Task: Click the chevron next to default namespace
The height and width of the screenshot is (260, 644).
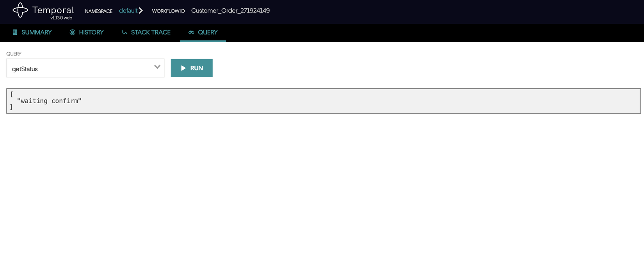Action: pos(141,11)
